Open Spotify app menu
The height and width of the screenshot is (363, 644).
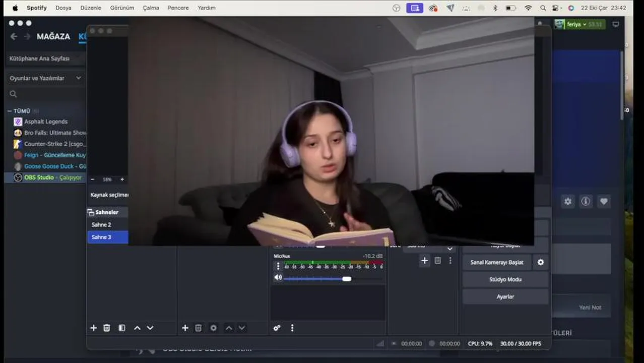point(37,8)
